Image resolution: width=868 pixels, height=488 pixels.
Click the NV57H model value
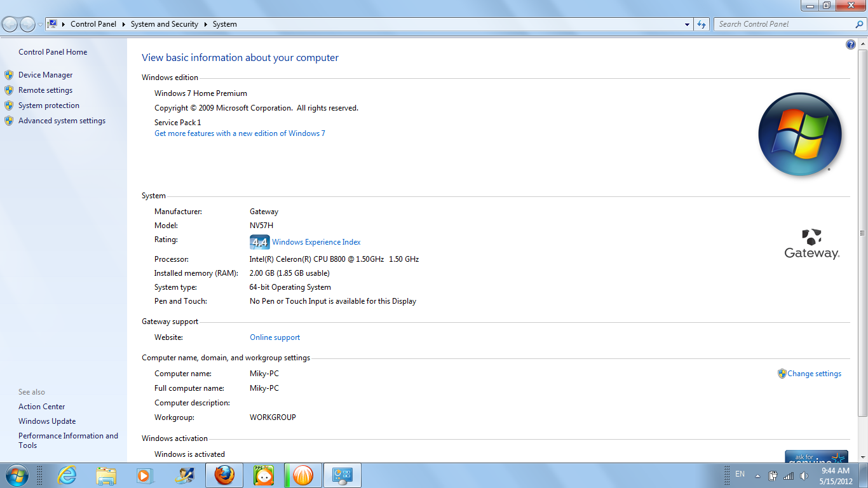pos(261,226)
